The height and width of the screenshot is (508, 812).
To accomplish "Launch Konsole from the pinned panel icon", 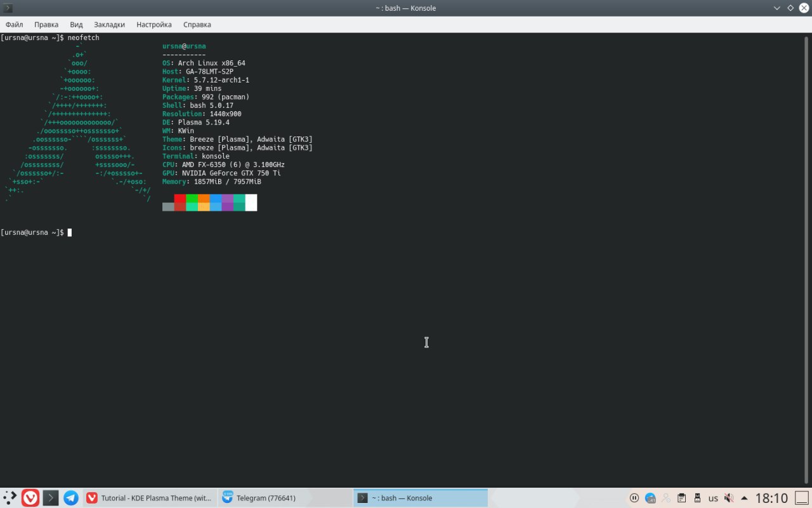I will [x=51, y=498].
